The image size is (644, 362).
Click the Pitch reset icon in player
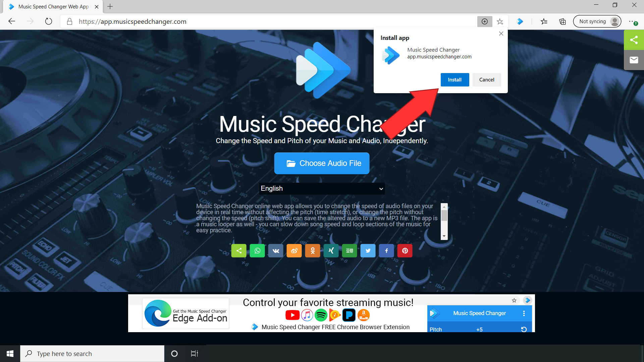[523, 329]
